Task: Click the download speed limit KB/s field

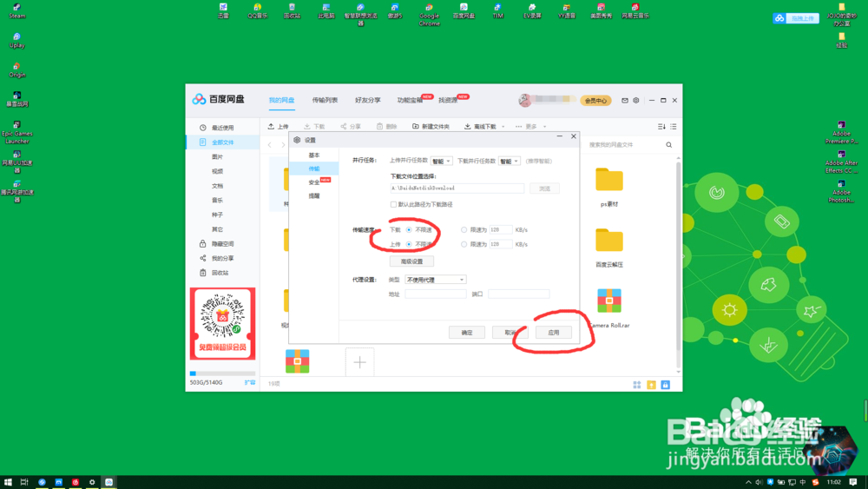Action: tap(501, 230)
